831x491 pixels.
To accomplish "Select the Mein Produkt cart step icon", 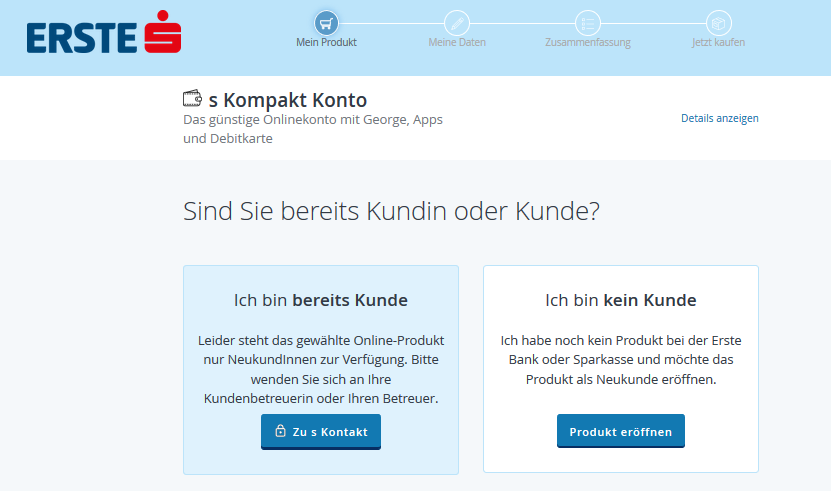I will click(326, 23).
